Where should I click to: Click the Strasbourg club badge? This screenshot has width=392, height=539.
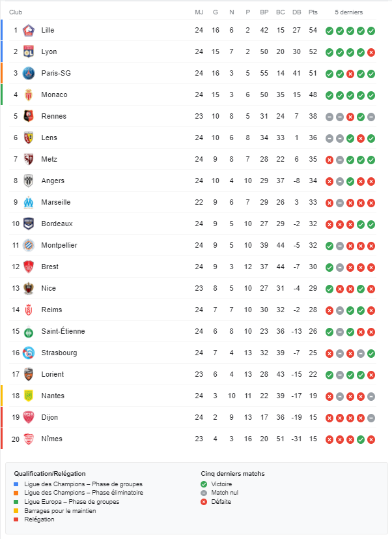point(28,353)
